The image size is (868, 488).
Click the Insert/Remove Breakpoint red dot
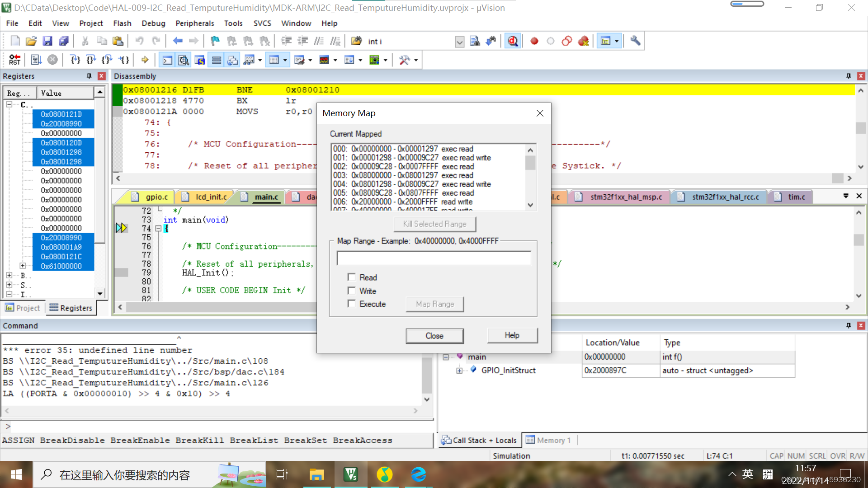[534, 41]
